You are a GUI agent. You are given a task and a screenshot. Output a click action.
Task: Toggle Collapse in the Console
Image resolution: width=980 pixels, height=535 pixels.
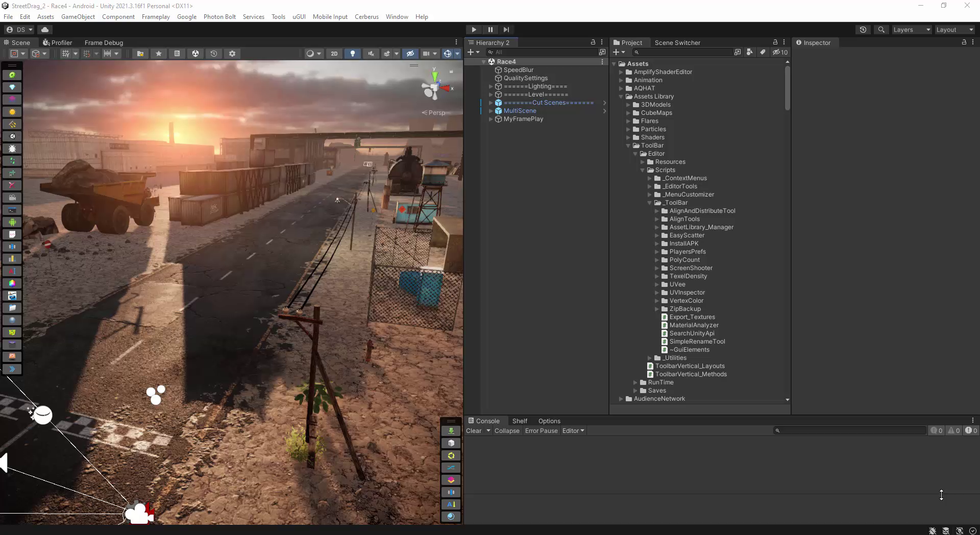[507, 431]
